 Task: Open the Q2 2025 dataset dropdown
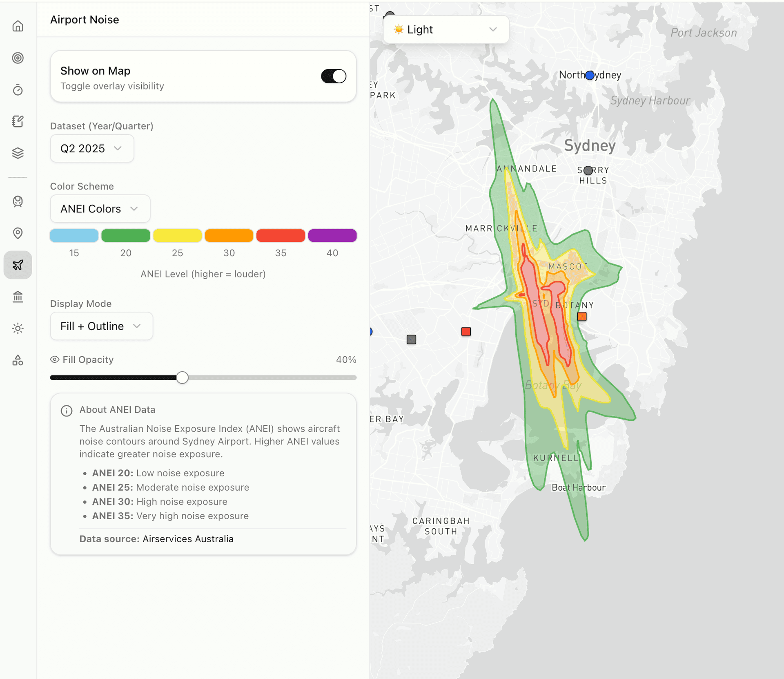pos(91,148)
